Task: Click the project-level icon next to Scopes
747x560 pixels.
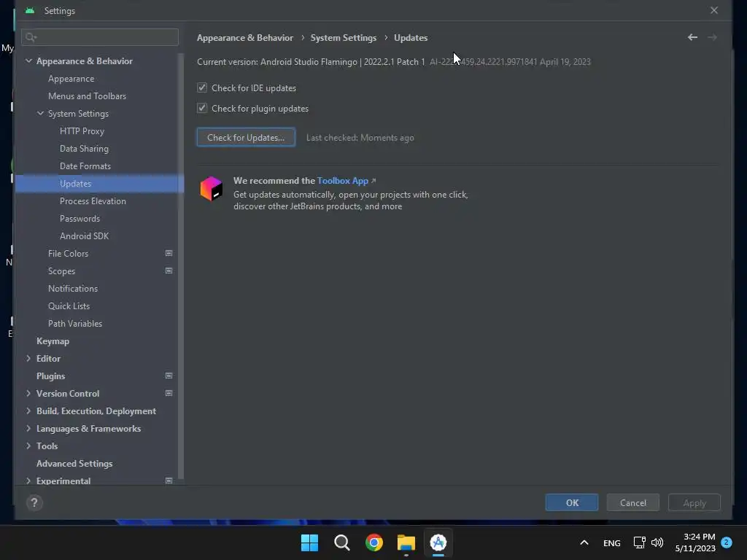Action: (169, 271)
